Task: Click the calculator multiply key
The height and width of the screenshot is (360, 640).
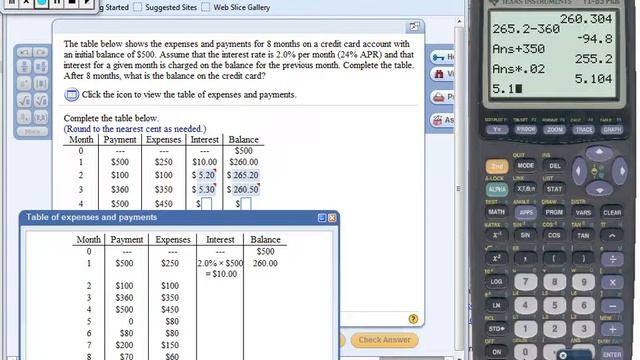Action: (x=612, y=282)
